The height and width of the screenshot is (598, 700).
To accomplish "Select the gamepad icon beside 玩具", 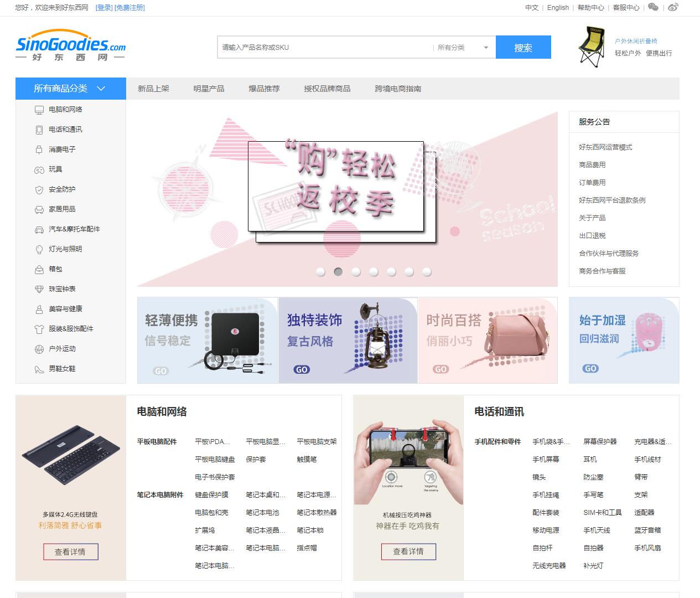I will [x=39, y=169].
